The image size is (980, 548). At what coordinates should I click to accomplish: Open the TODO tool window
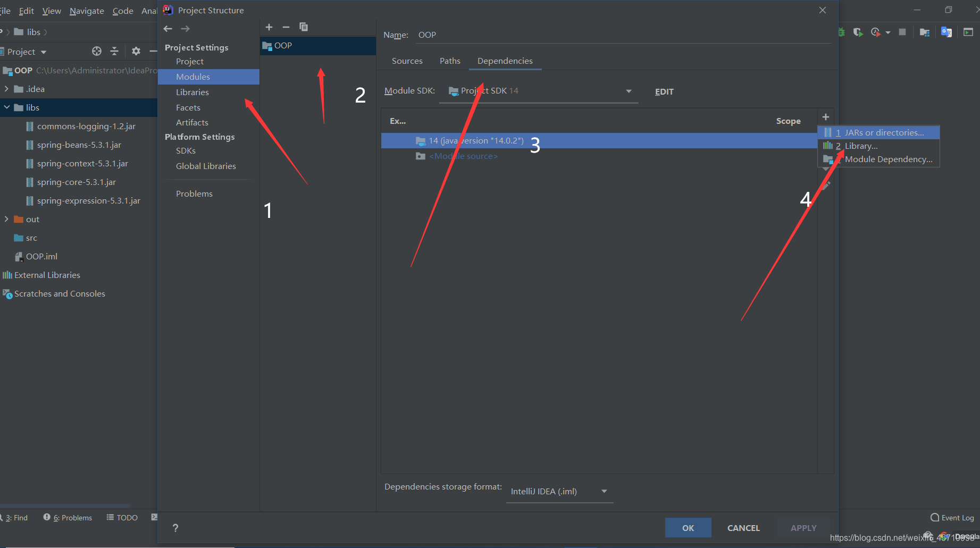click(x=122, y=518)
